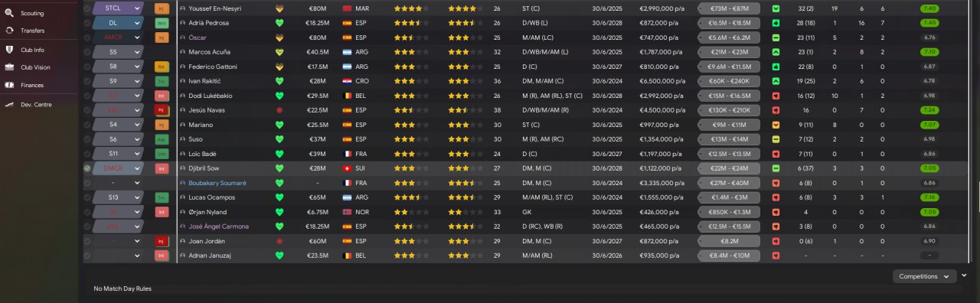Open the S9 substitute slot dropdown

(x=118, y=81)
